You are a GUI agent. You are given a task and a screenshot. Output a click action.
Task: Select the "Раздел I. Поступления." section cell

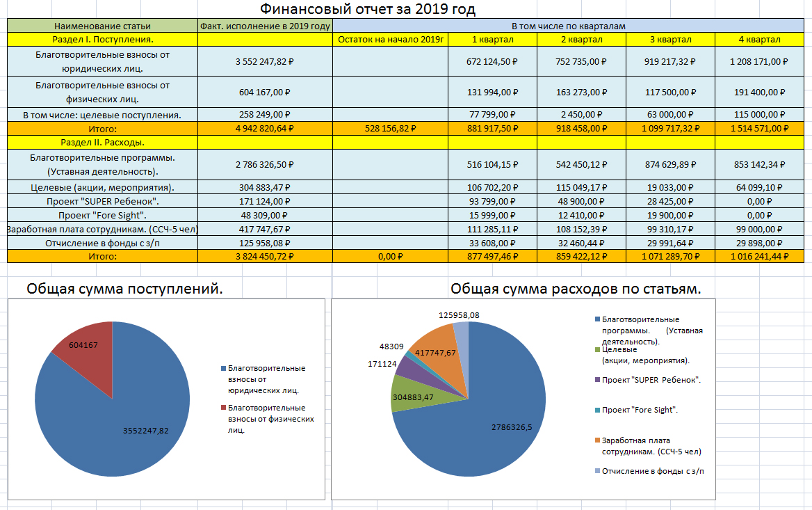[x=102, y=39]
